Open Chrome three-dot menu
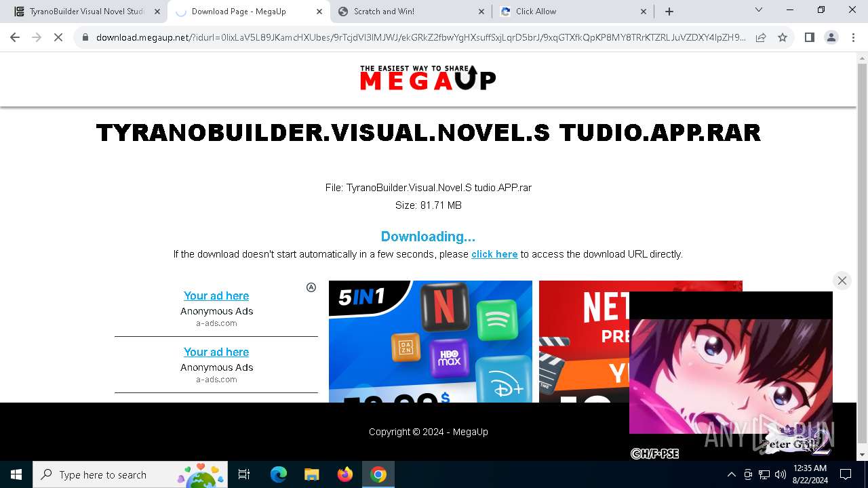Screen dimensions: 868x488 coord(853,37)
